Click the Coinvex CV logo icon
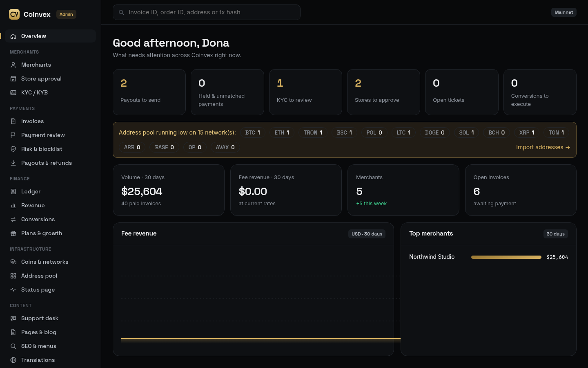 14,14
